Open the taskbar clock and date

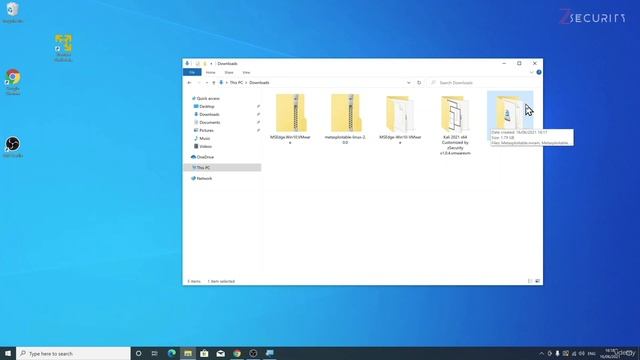[x=611, y=353]
